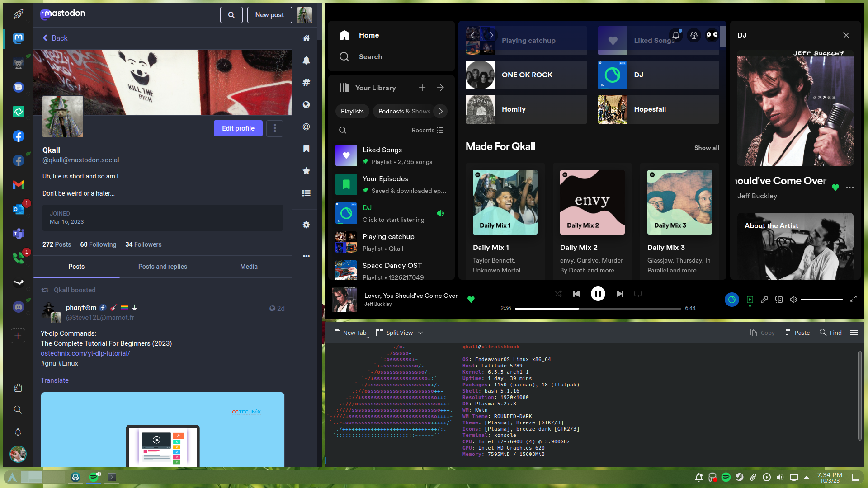Open Konsole hamburger menu
The width and height of the screenshot is (868, 488).
pos(854,333)
